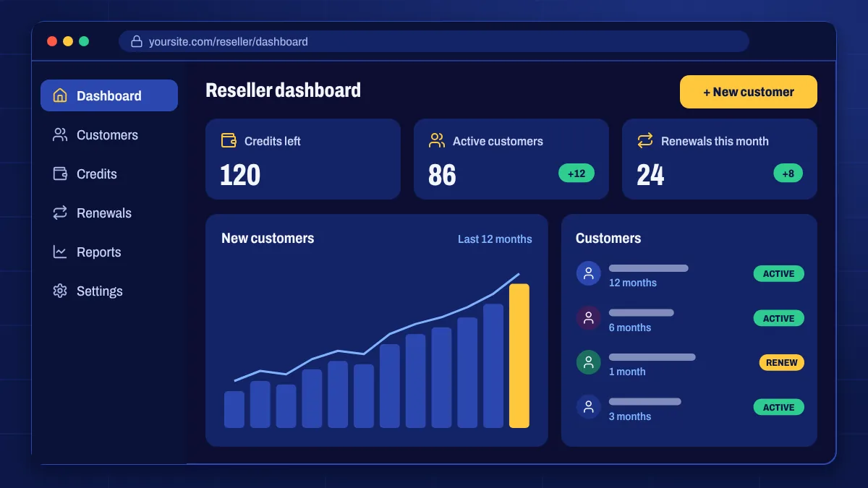Click the Customers people icon in sidebar

(x=60, y=134)
